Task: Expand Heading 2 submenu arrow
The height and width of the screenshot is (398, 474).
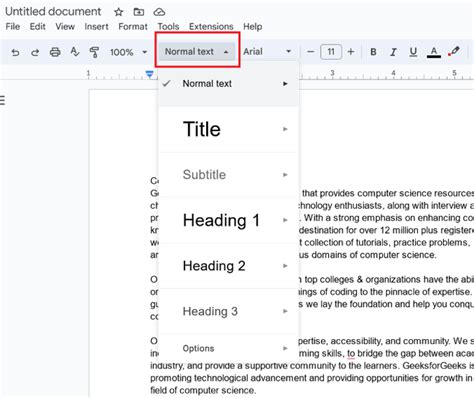Action: (x=285, y=266)
